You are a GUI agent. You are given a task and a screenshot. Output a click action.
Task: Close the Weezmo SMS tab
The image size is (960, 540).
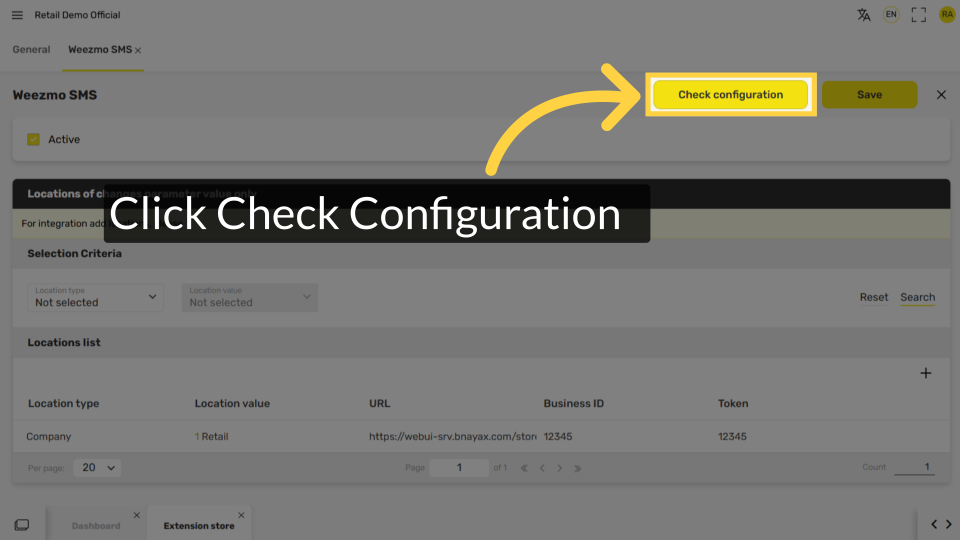(x=138, y=51)
